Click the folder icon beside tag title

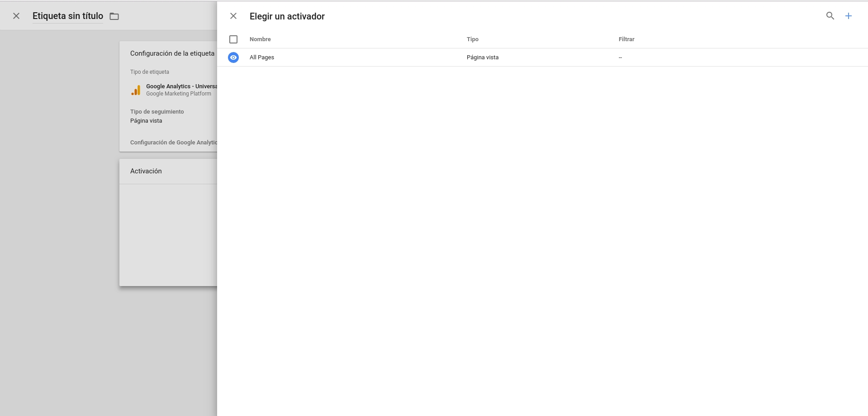[x=114, y=16]
